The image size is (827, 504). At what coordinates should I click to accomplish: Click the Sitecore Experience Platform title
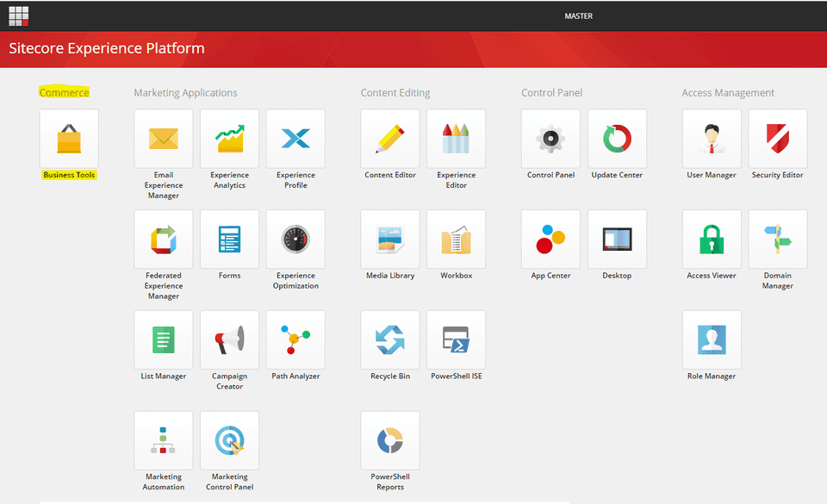[x=107, y=48]
